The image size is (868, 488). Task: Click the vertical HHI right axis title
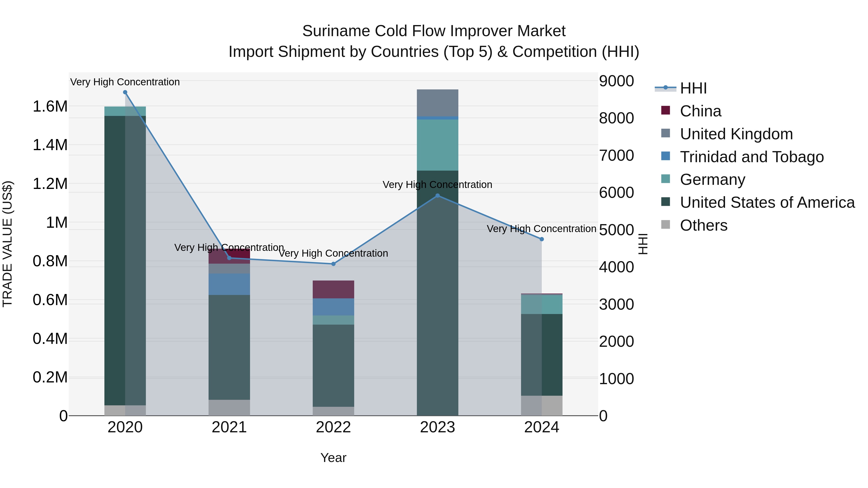(643, 244)
